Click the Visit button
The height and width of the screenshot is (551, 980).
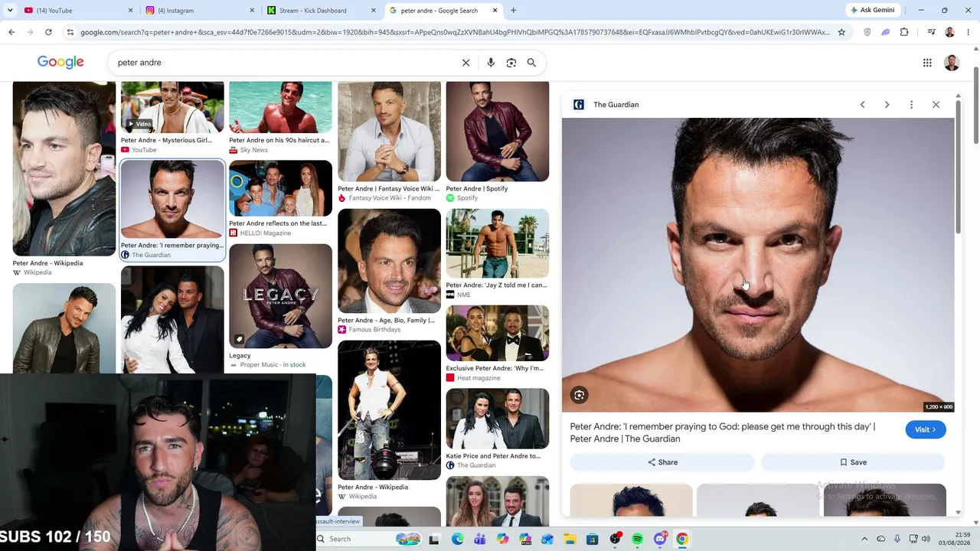tap(926, 429)
